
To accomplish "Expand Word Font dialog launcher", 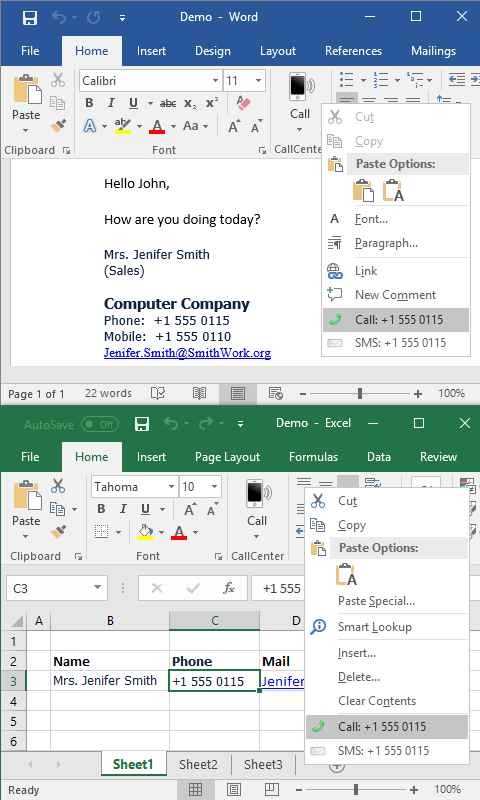I will point(262,151).
